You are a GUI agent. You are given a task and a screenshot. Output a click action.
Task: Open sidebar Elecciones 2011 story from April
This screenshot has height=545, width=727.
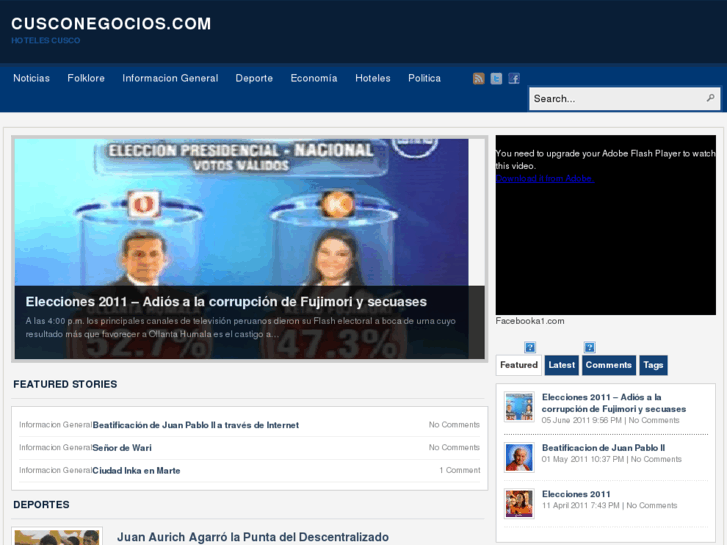point(576,494)
